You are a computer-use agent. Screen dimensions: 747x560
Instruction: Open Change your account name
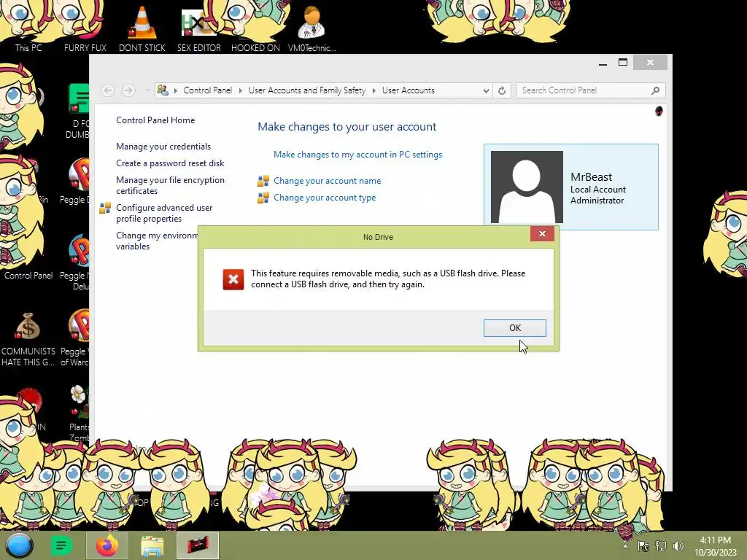(x=328, y=181)
